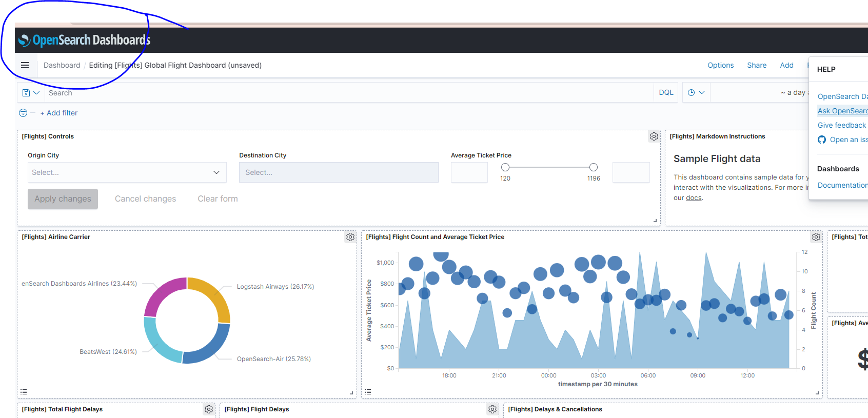Image resolution: width=868 pixels, height=418 pixels.
Task: Click Give feedback link
Action: click(x=841, y=125)
